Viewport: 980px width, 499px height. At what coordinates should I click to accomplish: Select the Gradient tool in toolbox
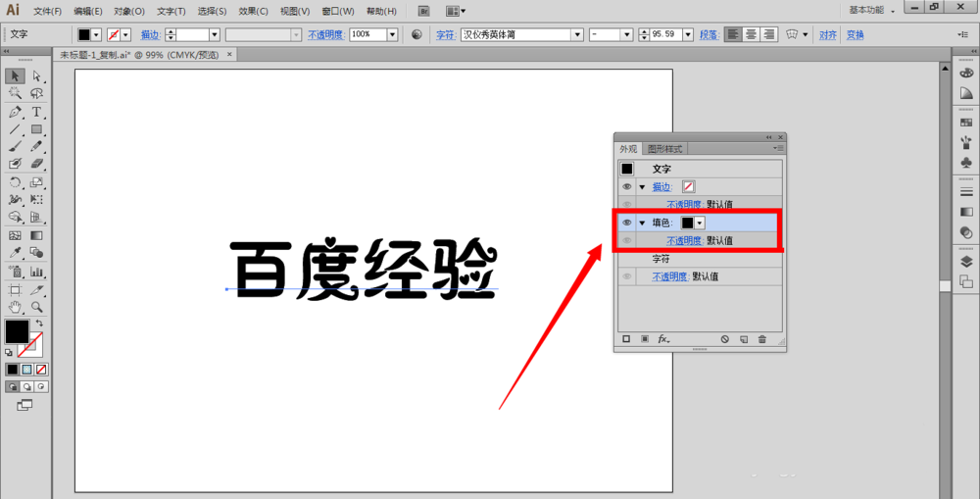pos(37,235)
